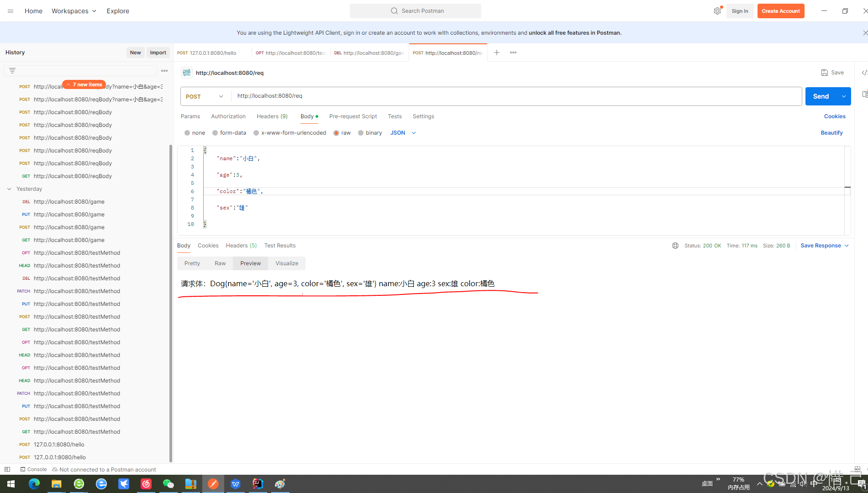Open the Workspaces dropdown

click(x=74, y=11)
